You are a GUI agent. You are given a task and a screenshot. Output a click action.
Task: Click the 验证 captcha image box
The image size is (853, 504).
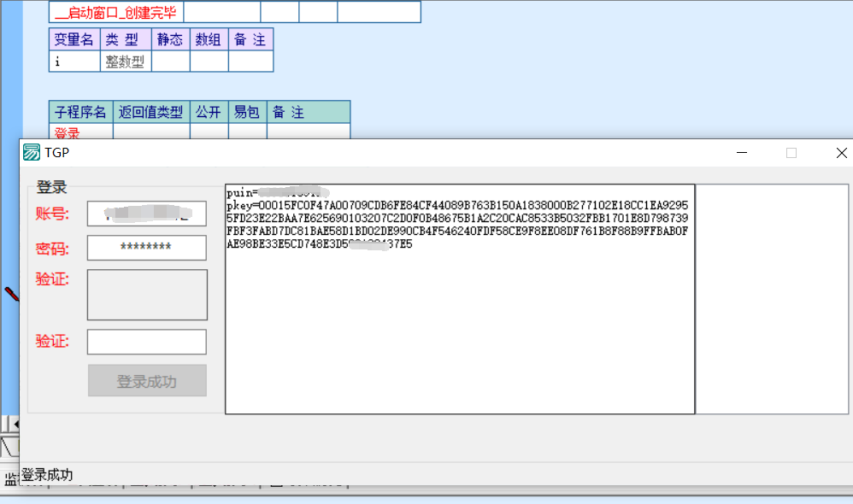click(x=147, y=295)
